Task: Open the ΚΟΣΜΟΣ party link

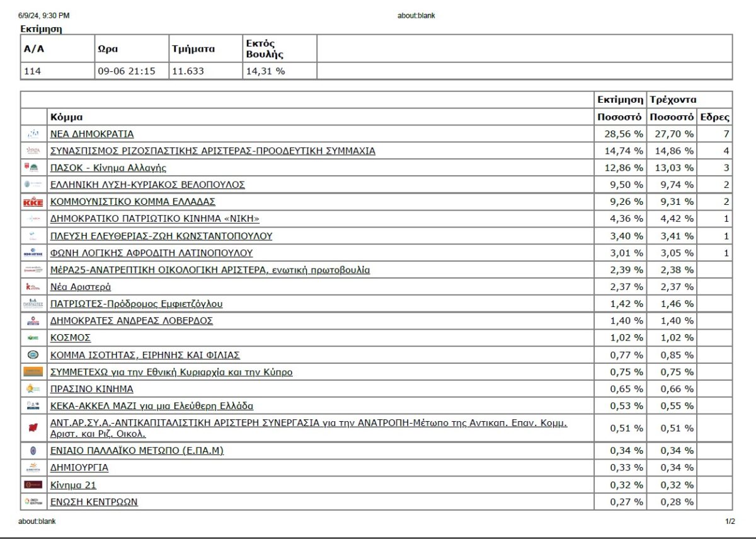Action: 71,339
